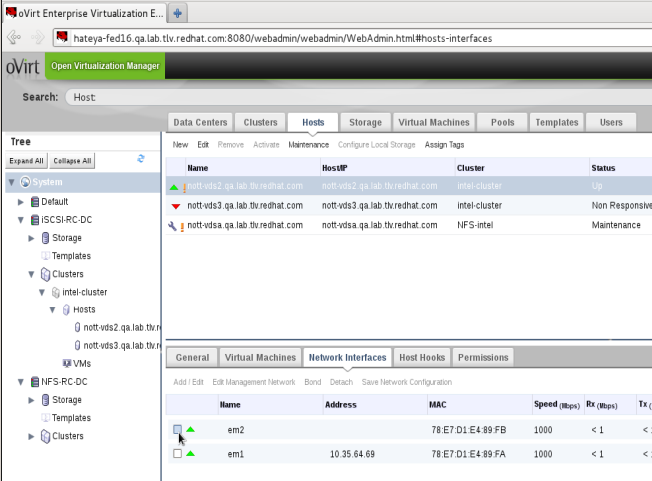Click the browser forward arrow

pyautogui.click(x=37, y=37)
